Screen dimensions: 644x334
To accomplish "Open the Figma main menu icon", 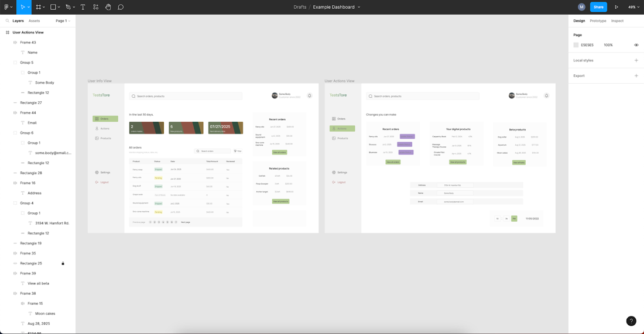I will click(x=6, y=7).
